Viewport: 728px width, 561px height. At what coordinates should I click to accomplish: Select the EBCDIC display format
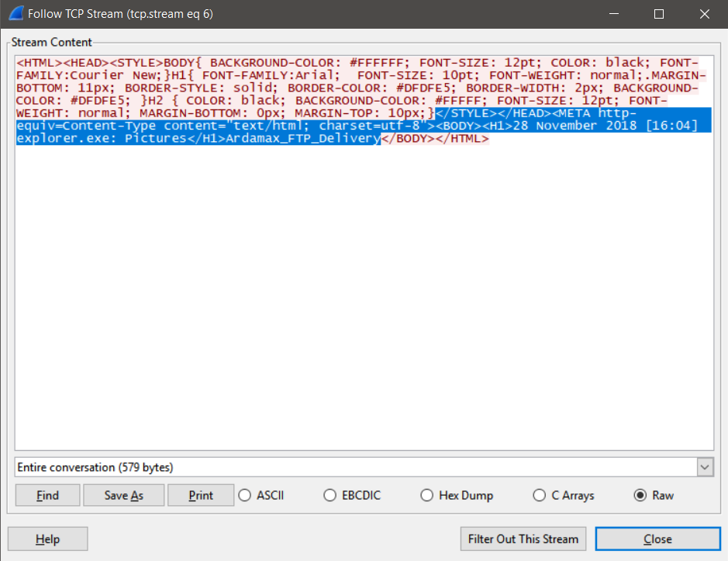[352, 496]
